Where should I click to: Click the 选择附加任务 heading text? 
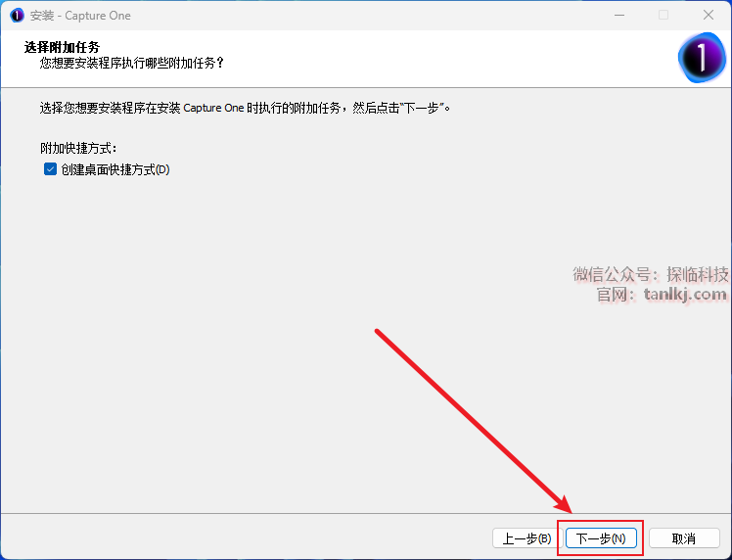(x=62, y=47)
